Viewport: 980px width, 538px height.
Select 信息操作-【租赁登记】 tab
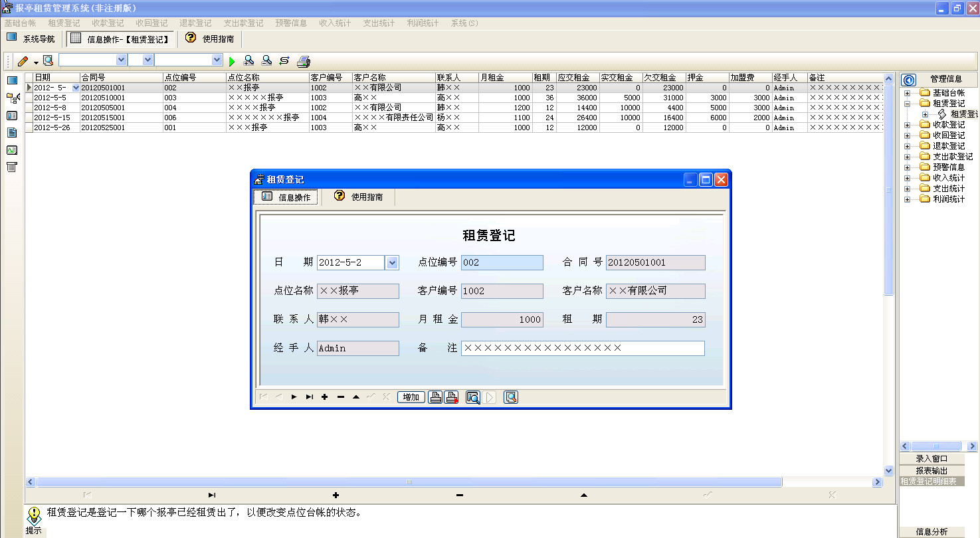pos(121,39)
